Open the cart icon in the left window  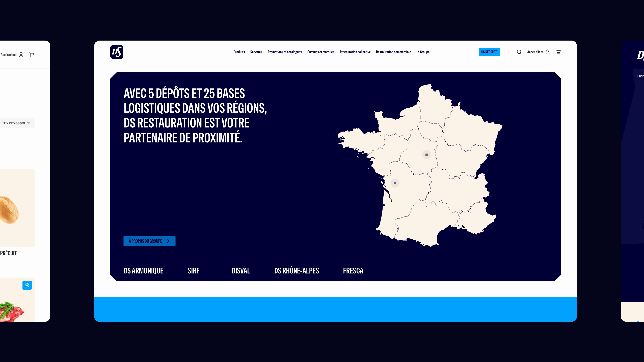pos(32,55)
